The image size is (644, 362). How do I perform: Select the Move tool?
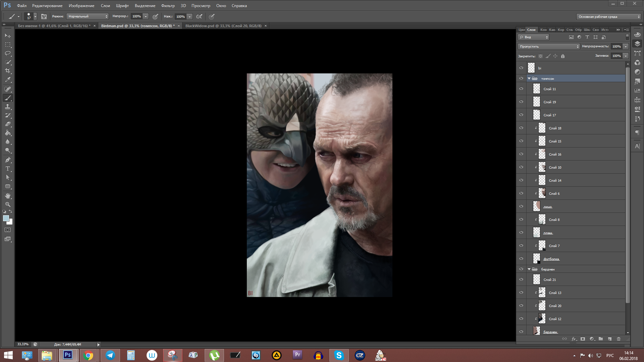[8, 36]
